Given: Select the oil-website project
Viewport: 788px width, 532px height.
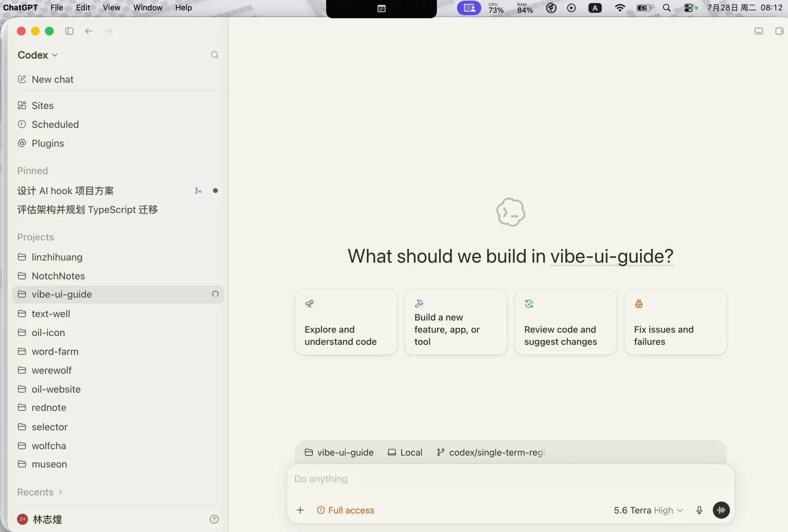Looking at the screenshot, I should 118,389.
